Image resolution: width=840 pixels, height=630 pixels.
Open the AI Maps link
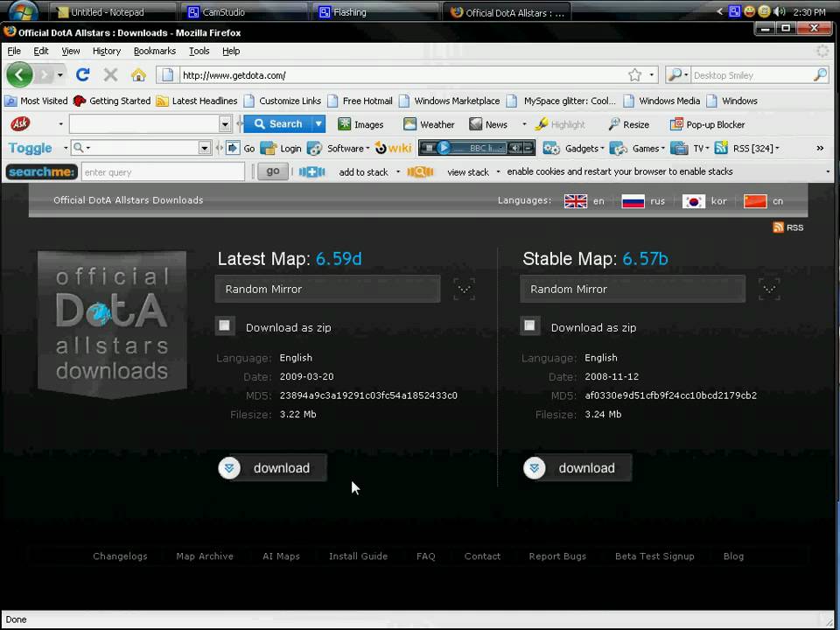point(281,556)
